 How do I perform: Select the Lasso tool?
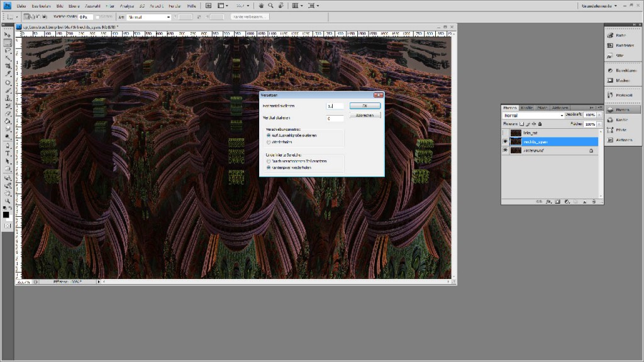[x=8, y=50]
